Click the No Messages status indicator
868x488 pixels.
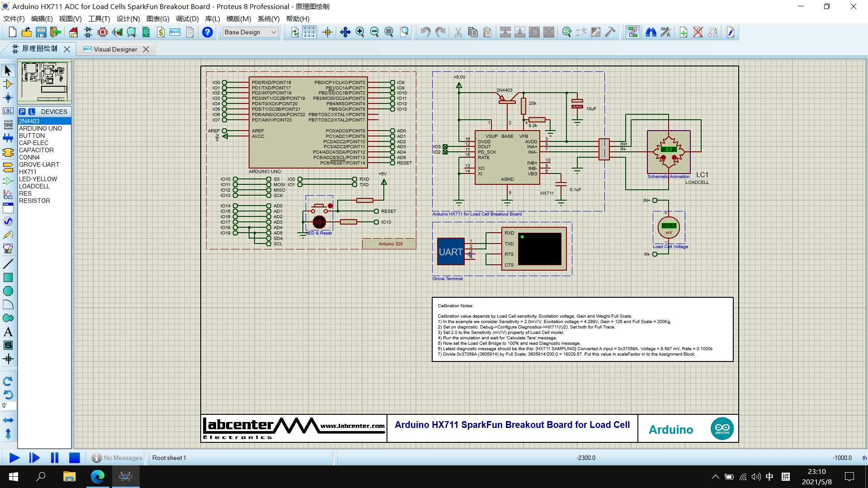coord(117,458)
